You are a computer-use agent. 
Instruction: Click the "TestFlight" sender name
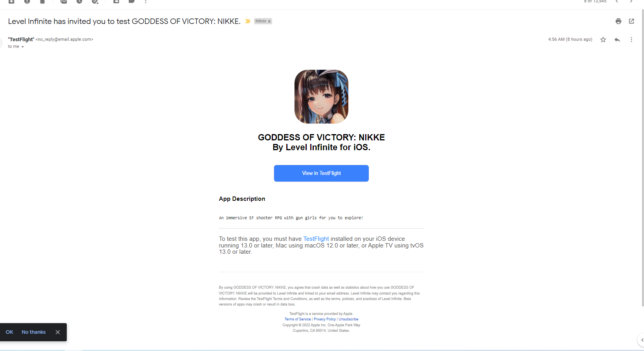point(21,40)
